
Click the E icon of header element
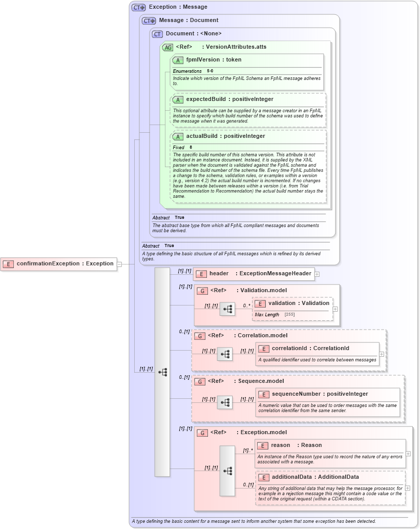pyautogui.click(x=201, y=274)
